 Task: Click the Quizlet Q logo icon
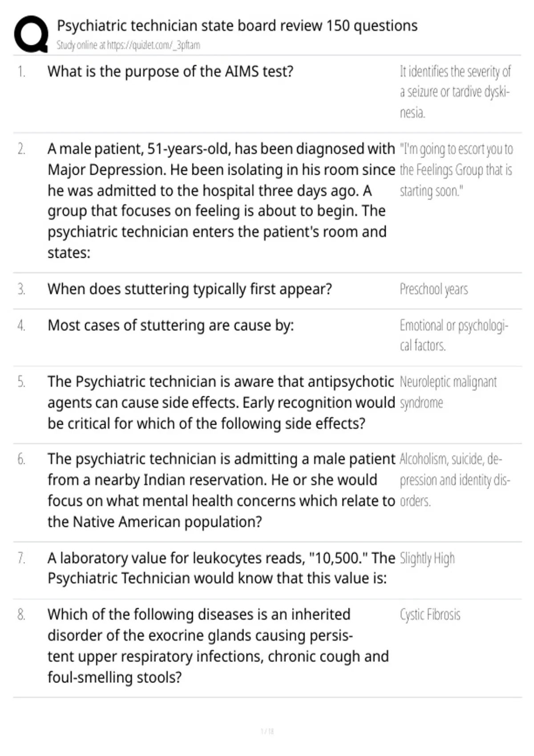point(31,34)
